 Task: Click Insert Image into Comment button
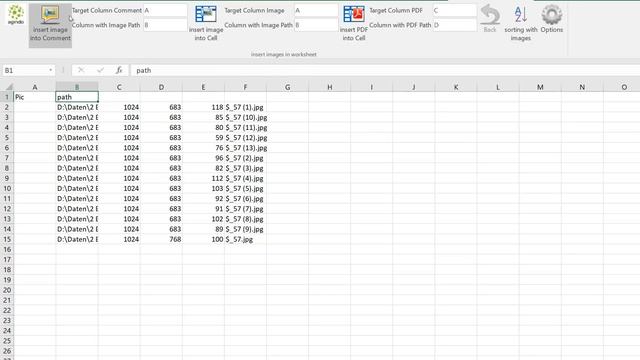point(50,25)
